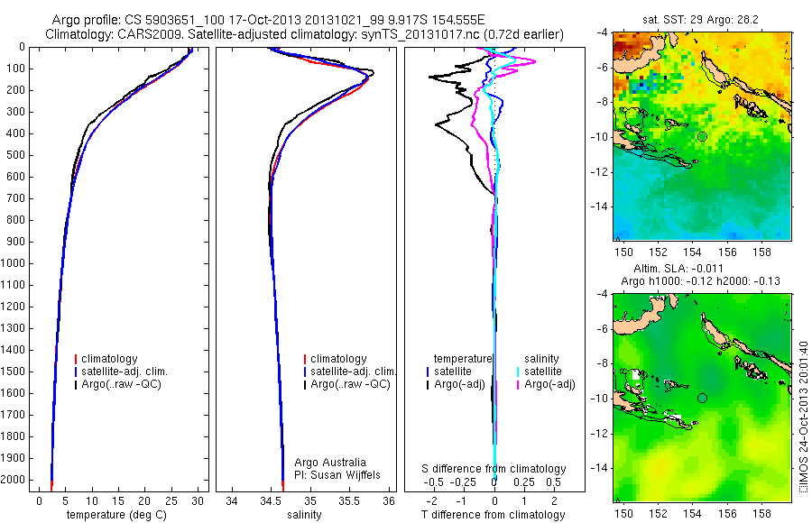Click the Argo position circle on SST map
This screenshot has width=812, height=523.
pos(702,137)
